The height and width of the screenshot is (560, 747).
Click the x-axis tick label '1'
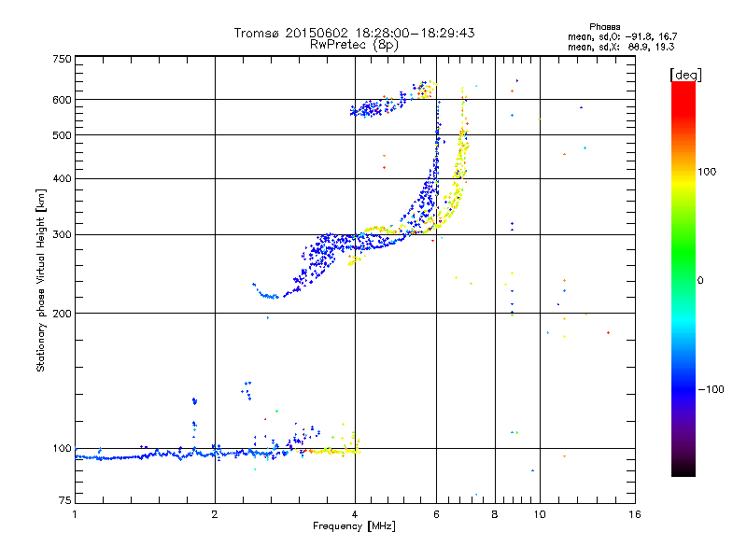point(75,514)
